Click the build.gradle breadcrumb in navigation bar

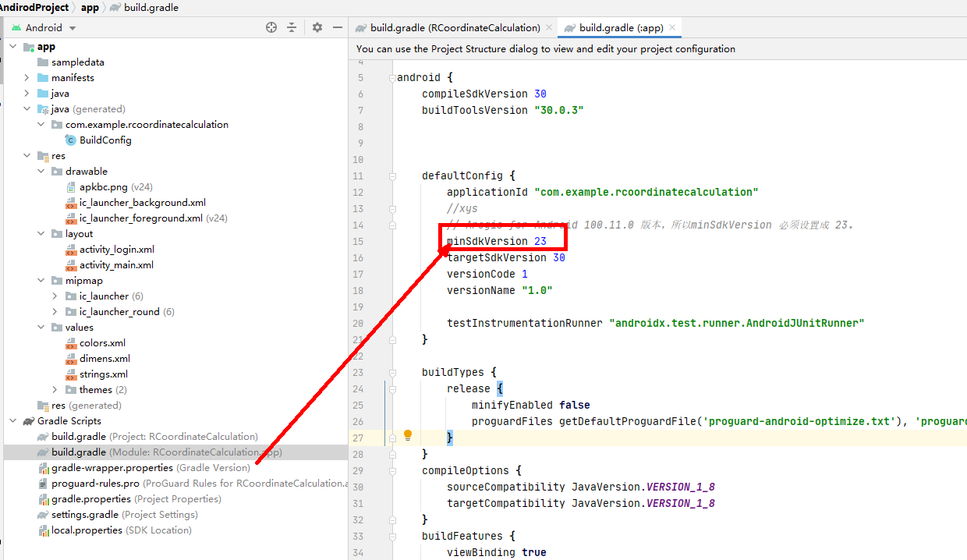[145, 7]
